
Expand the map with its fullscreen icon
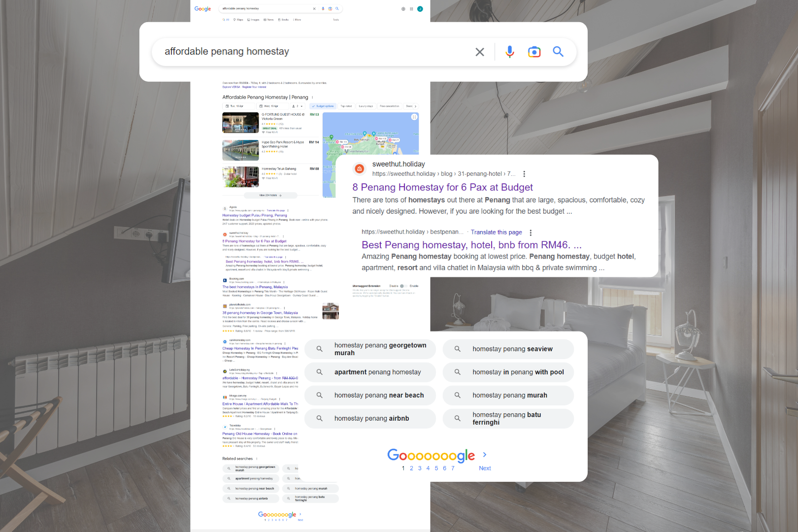click(414, 117)
